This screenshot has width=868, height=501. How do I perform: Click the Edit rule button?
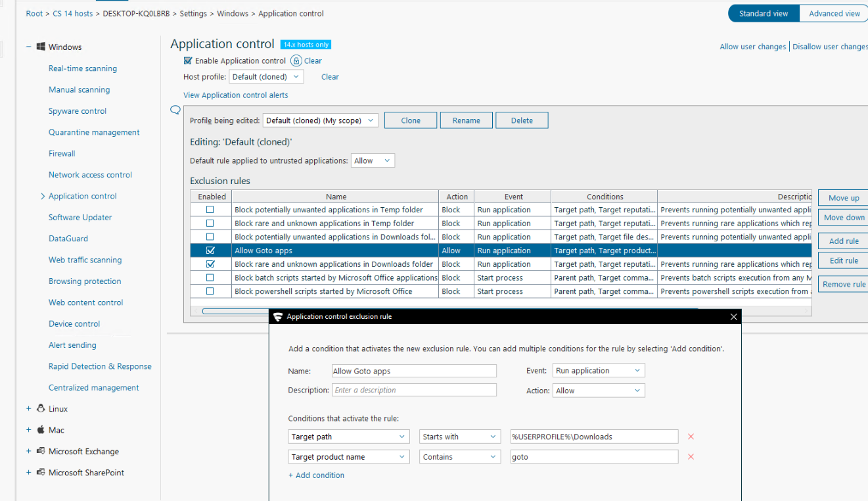point(843,260)
